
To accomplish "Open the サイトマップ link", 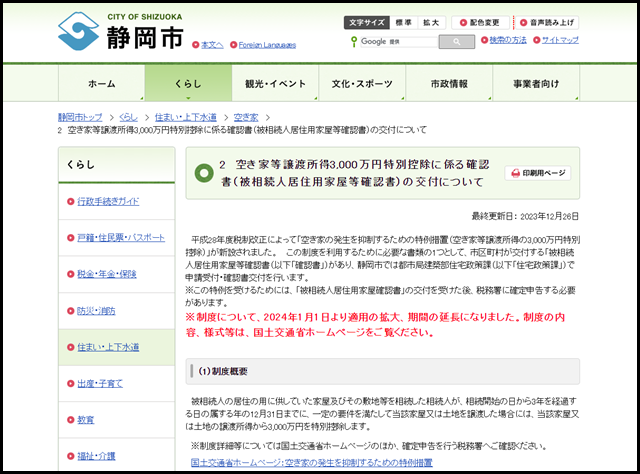I will click(x=560, y=40).
